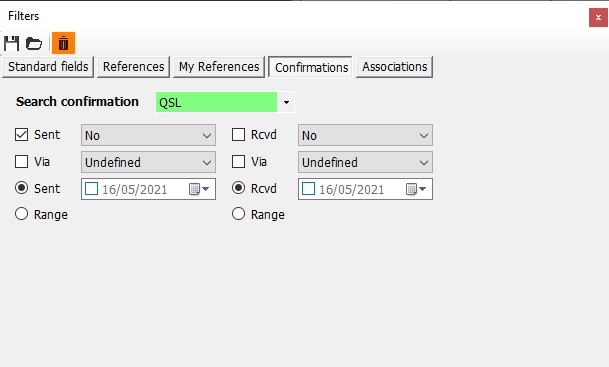Switch to the My References tab
Screen dimensions: 609x367
pos(219,67)
